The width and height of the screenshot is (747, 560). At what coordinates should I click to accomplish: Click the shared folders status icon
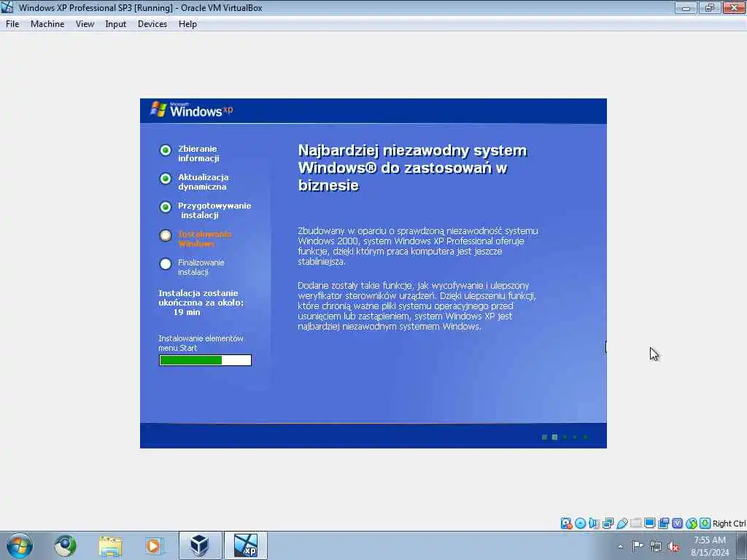[635, 524]
